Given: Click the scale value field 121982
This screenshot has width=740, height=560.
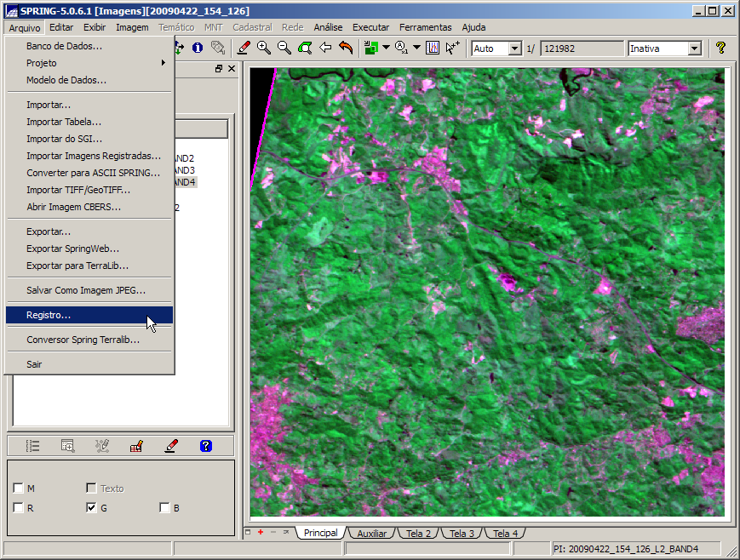Looking at the screenshot, I should [x=581, y=49].
